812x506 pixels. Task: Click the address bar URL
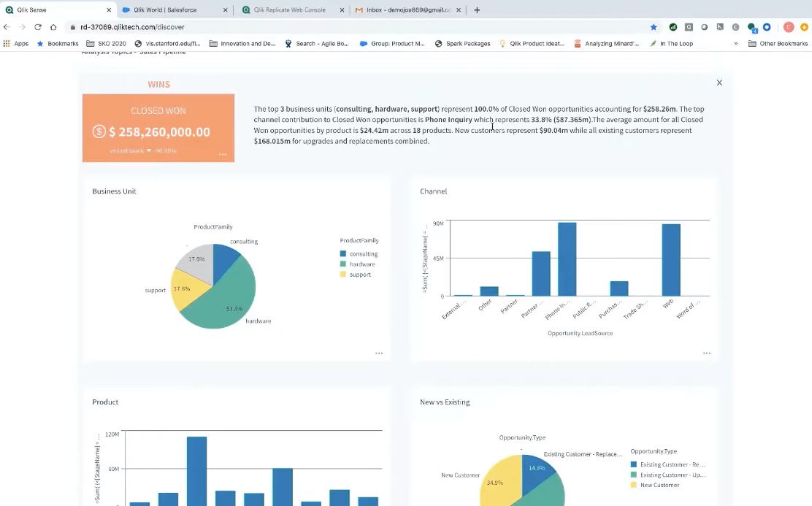click(132, 27)
